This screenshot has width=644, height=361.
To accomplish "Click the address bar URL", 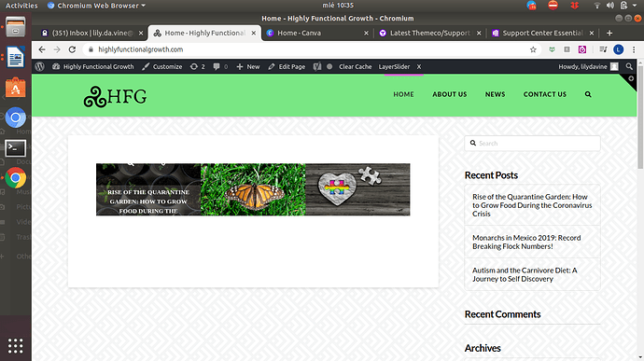I will pos(140,49).
